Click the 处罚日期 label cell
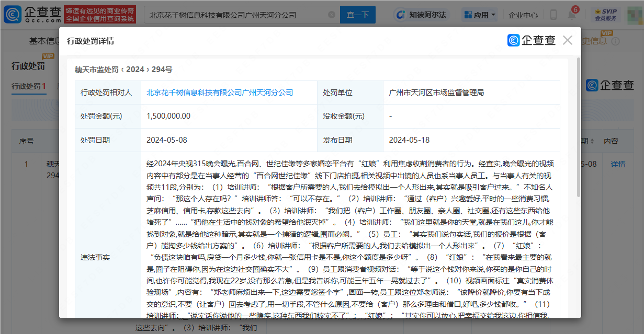This screenshot has height=334, width=644. [x=108, y=140]
